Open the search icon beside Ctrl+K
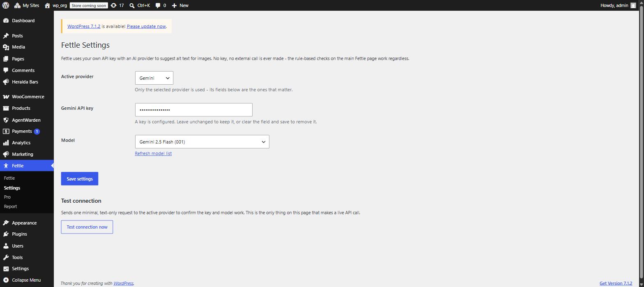The image size is (644, 287). (132, 5)
